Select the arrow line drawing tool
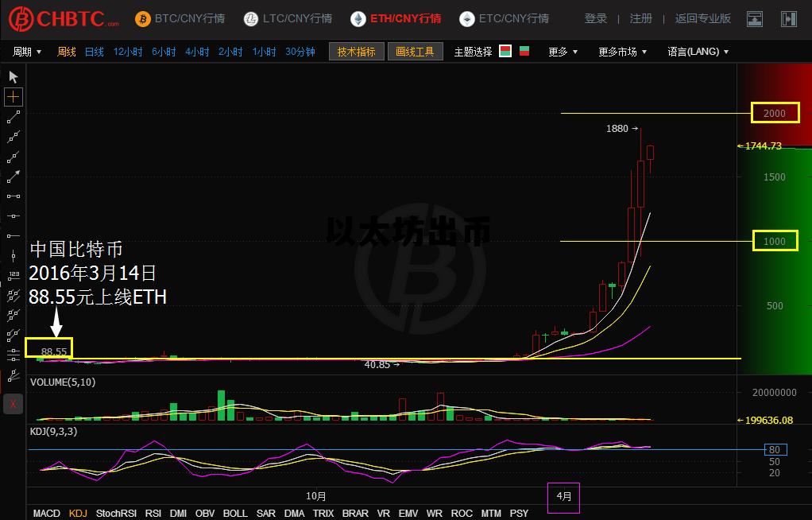Viewport: 812px width, 520px height. [14, 176]
